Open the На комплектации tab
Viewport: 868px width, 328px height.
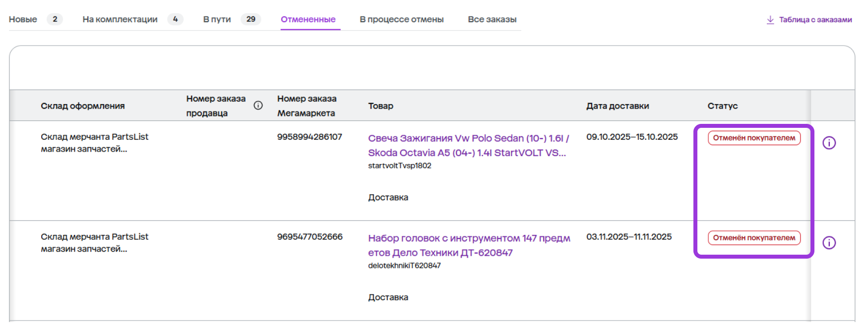pos(120,19)
